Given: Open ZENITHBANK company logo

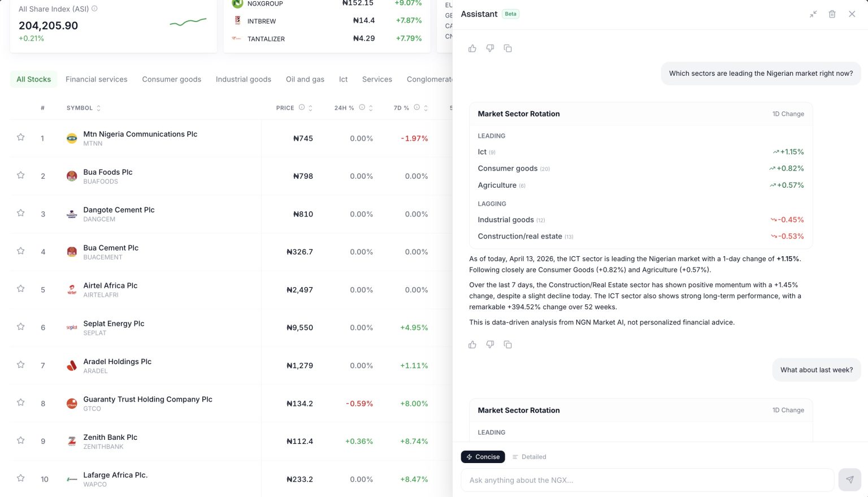Looking at the screenshot, I should pos(72,441).
